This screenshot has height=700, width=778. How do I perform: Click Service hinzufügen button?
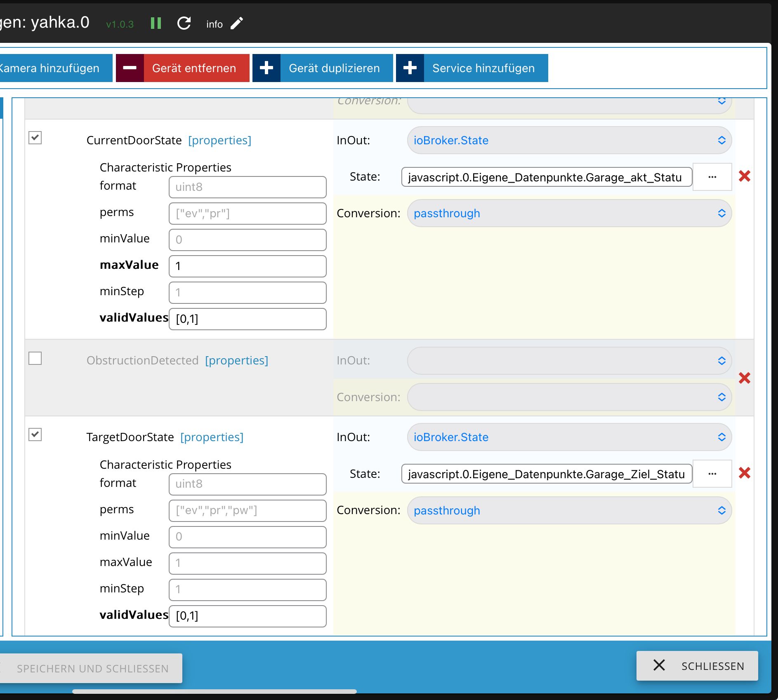472,68
